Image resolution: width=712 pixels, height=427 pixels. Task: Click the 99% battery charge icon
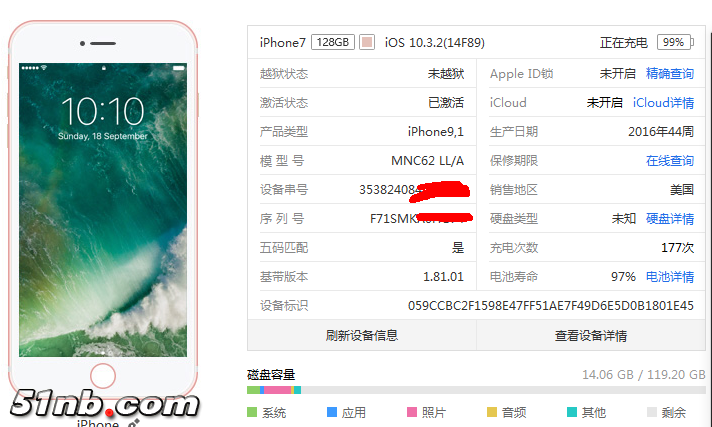[675, 42]
